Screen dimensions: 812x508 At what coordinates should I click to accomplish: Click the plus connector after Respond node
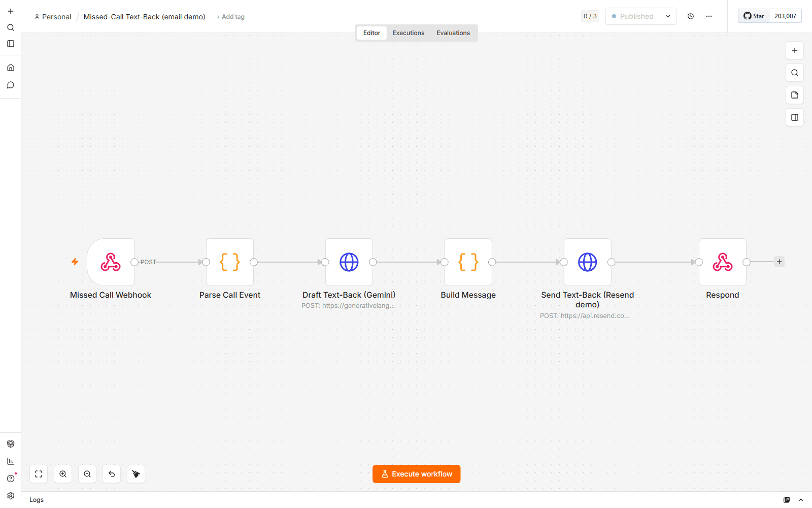click(x=780, y=262)
